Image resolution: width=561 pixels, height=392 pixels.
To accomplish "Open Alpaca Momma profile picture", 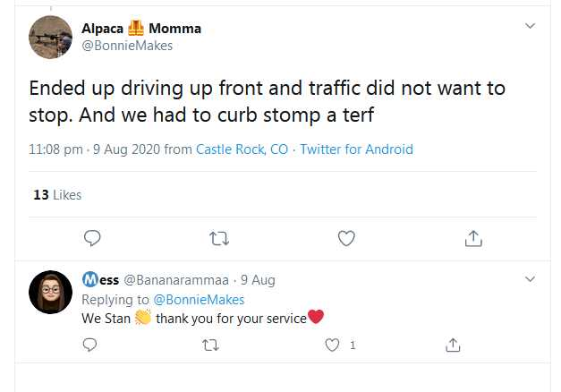I will point(50,38).
